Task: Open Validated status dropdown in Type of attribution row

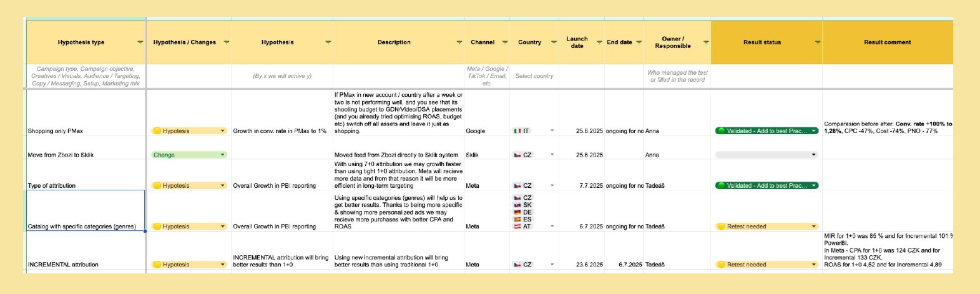Action: click(813, 185)
